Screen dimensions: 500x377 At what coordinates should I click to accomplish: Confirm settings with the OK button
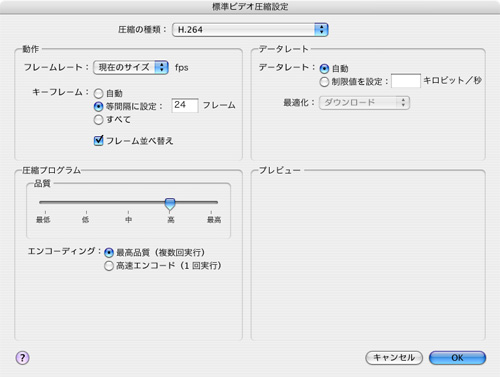(x=457, y=358)
